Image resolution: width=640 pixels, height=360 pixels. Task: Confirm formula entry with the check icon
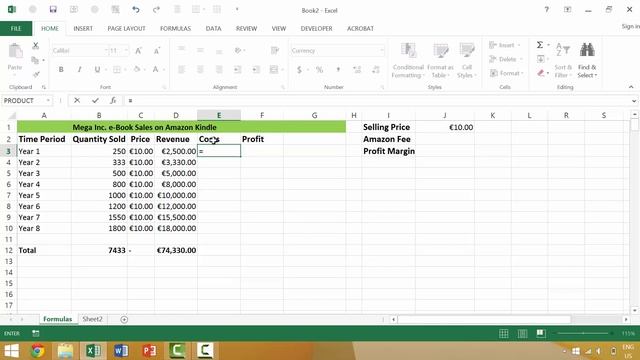(x=95, y=100)
